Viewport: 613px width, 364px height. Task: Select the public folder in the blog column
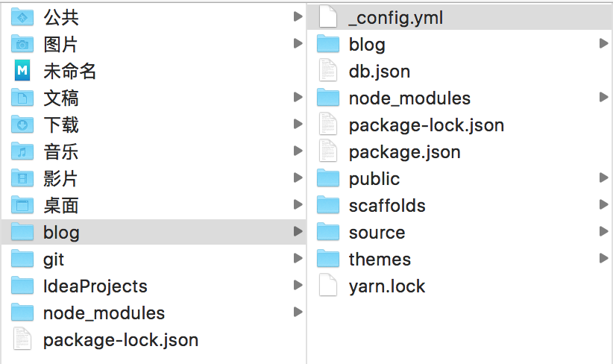coord(374,178)
